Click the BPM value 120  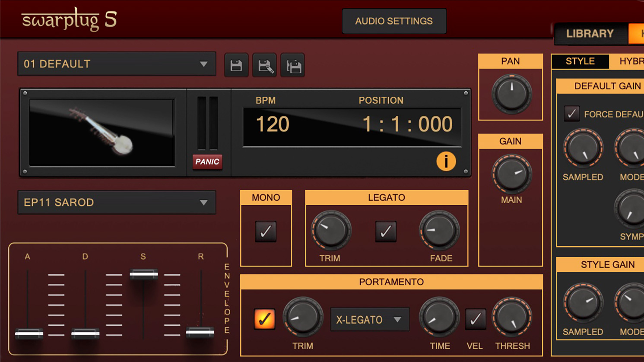tap(273, 124)
